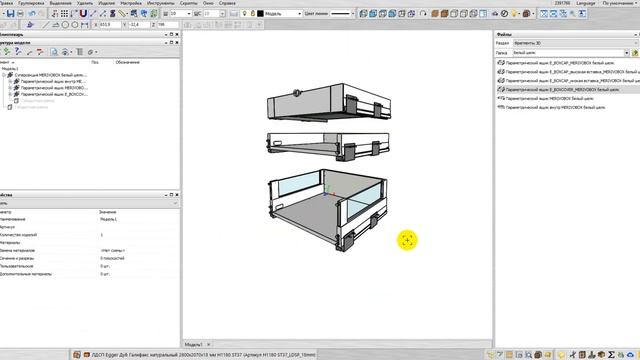The width and height of the screenshot is (640, 360).
Task: Select the E_BOXCOVER_MERIVOBOX белый file
Action: click(562, 89)
